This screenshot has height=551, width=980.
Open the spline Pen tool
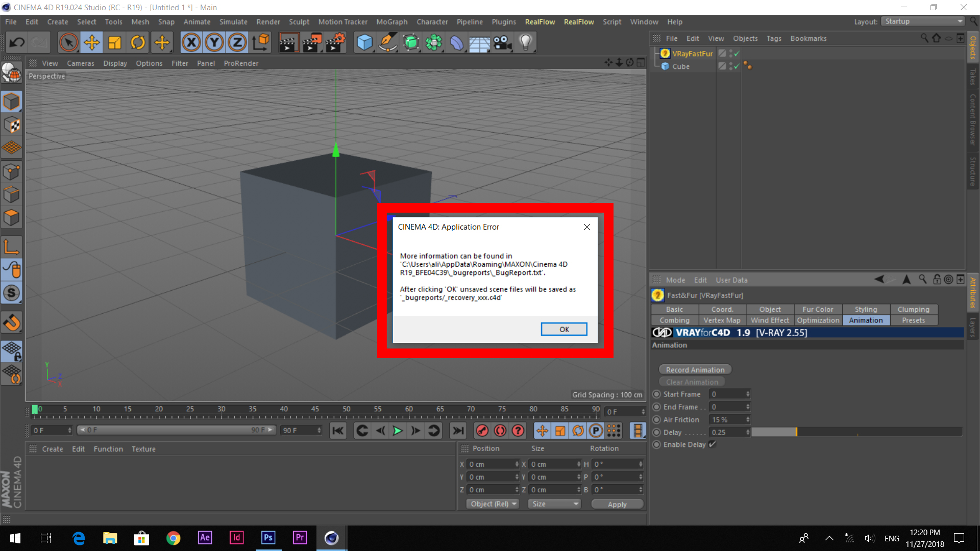(x=388, y=43)
